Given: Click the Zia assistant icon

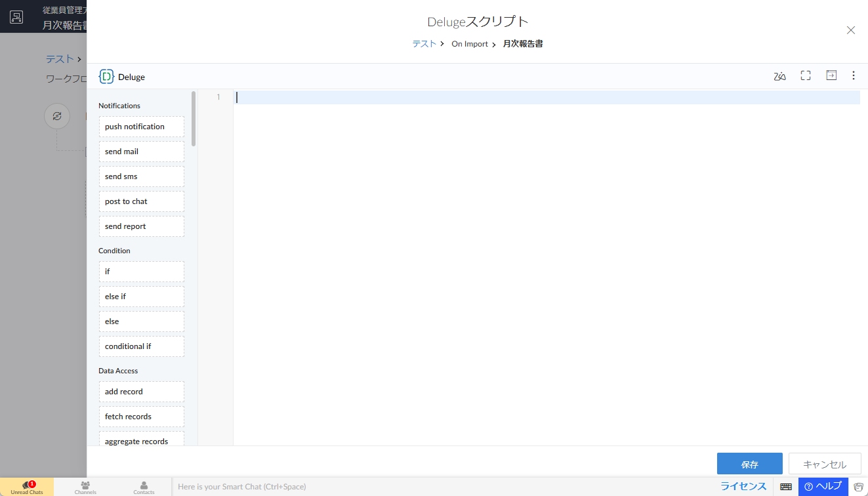Looking at the screenshot, I should click(x=779, y=76).
